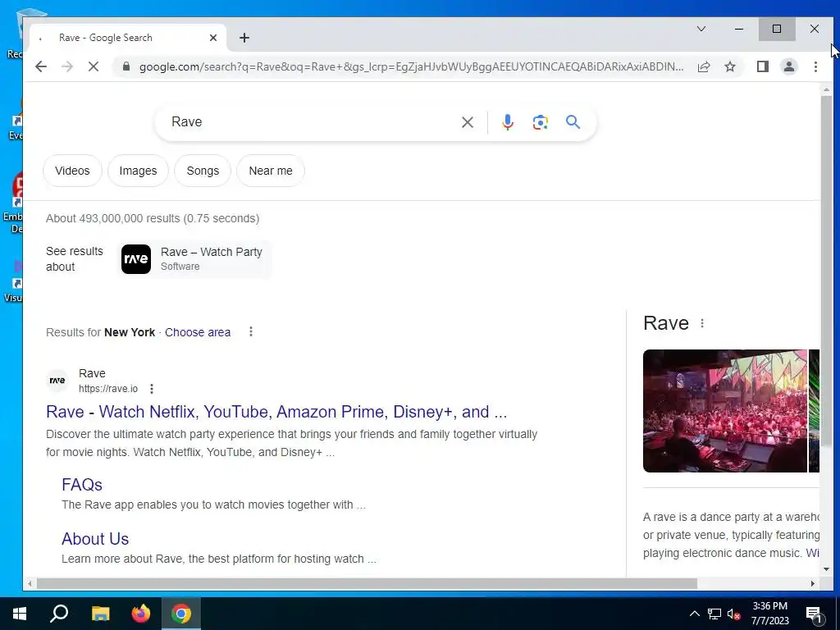The height and width of the screenshot is (630, 840).
Task: Click the Chrome taskbar icon
Action: pos(181,614)
